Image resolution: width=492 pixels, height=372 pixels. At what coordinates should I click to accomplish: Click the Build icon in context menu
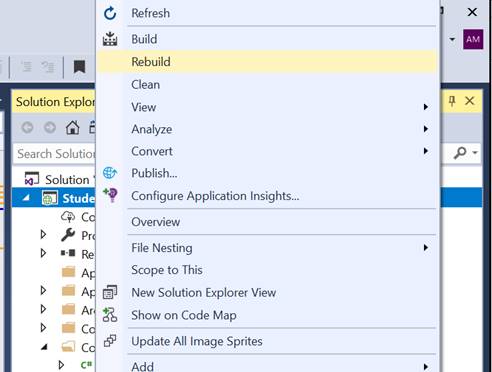[110, 39]
